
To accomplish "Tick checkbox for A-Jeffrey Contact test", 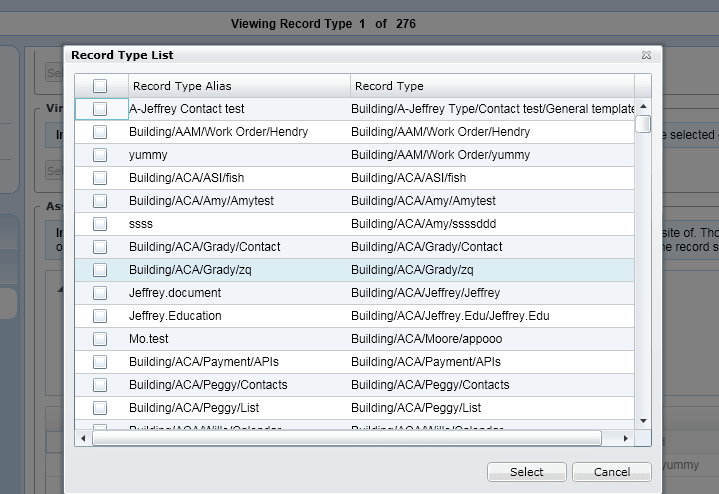I will point(100,109).
